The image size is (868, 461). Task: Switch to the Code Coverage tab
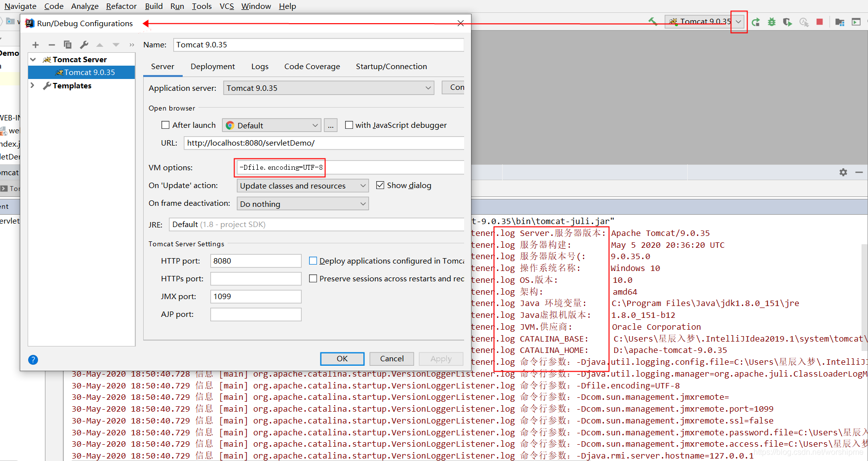click(x=312, y=67)
